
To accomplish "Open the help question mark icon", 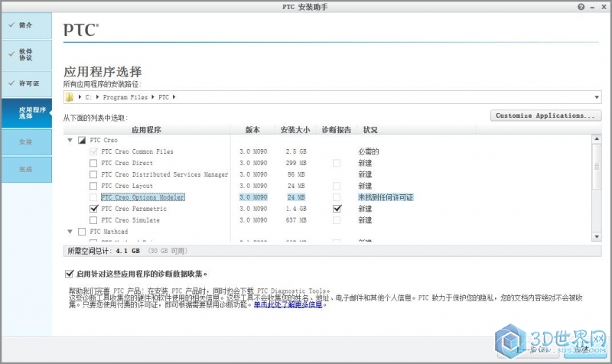I will (x=581, y=7).
